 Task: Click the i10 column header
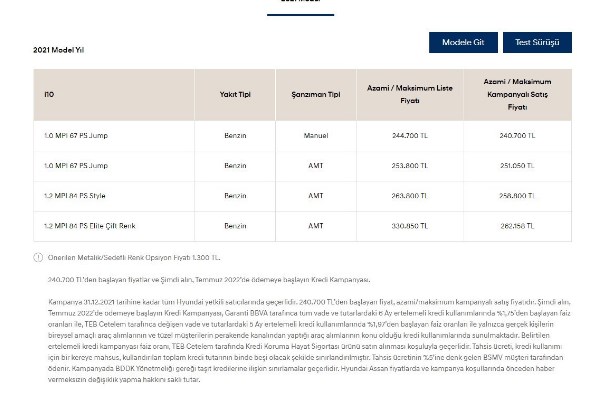49,95
